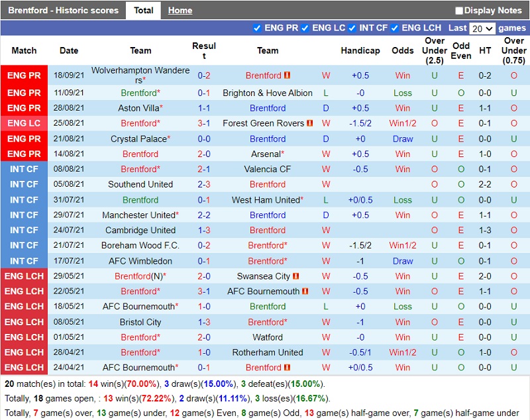Click the Handicap column header

(x=360, y=50)
